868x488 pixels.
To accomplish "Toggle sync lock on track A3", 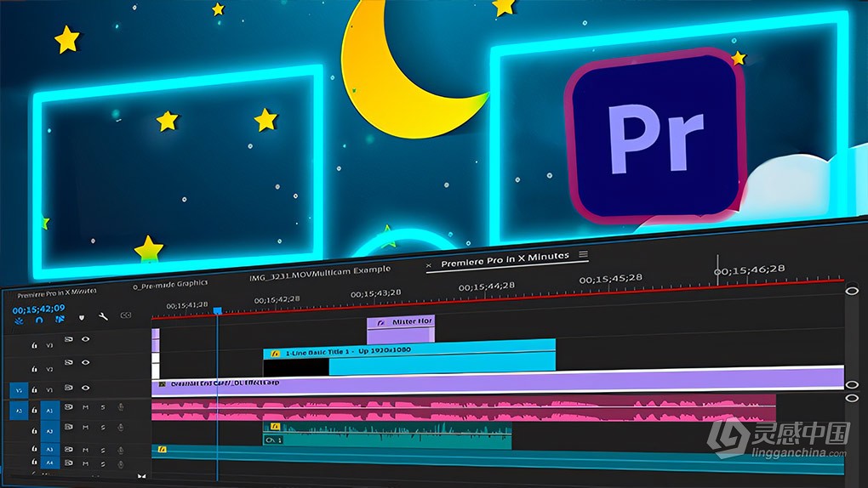I will click(x=68, y=449).
